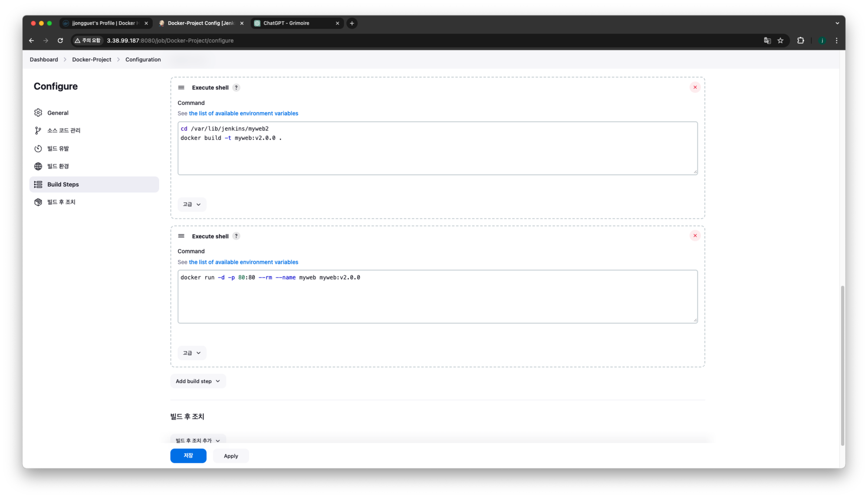Click the General gear icon in sidebar
Image resolution: width=868 pixels, height=498 pixels.
[x=38, y=113]
